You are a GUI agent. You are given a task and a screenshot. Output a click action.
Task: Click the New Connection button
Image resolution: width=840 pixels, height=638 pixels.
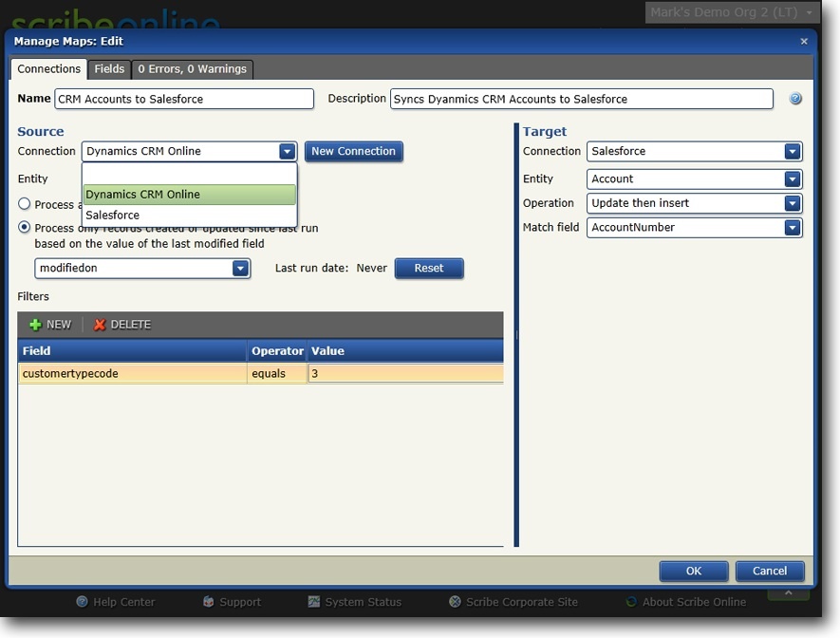[x=354, y=152]
